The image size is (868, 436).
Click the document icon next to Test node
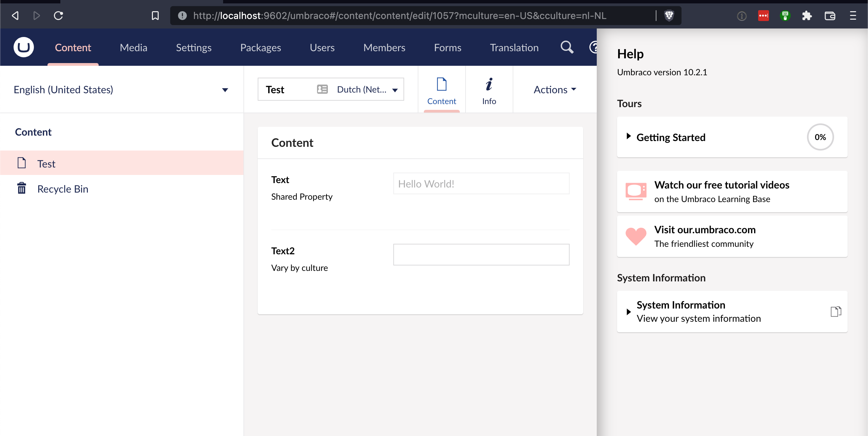pyautogui.click(x=22, y=163)
